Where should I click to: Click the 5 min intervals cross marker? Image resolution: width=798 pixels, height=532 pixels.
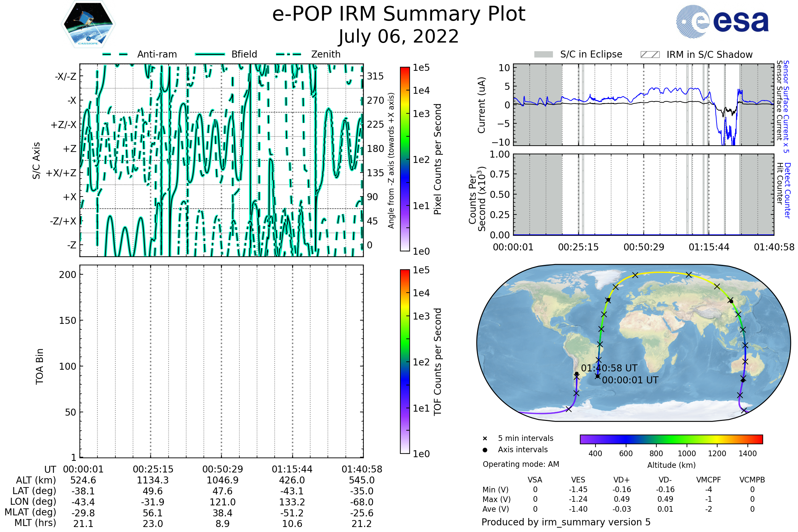(x=485, y=439)
